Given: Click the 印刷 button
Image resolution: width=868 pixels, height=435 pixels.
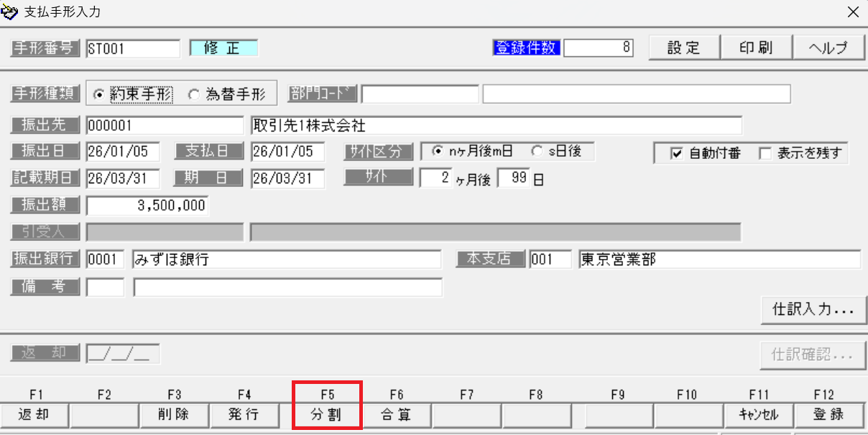Looking at the screenshot, I should coord(756,46).
